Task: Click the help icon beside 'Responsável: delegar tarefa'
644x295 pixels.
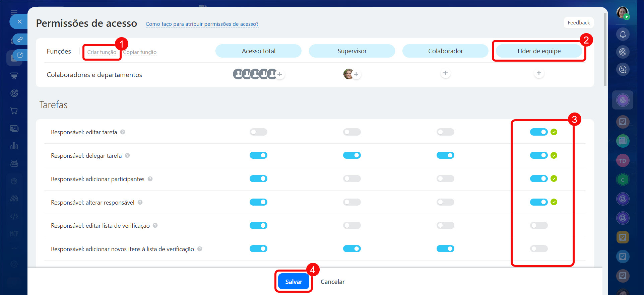Action: [127, 155]
